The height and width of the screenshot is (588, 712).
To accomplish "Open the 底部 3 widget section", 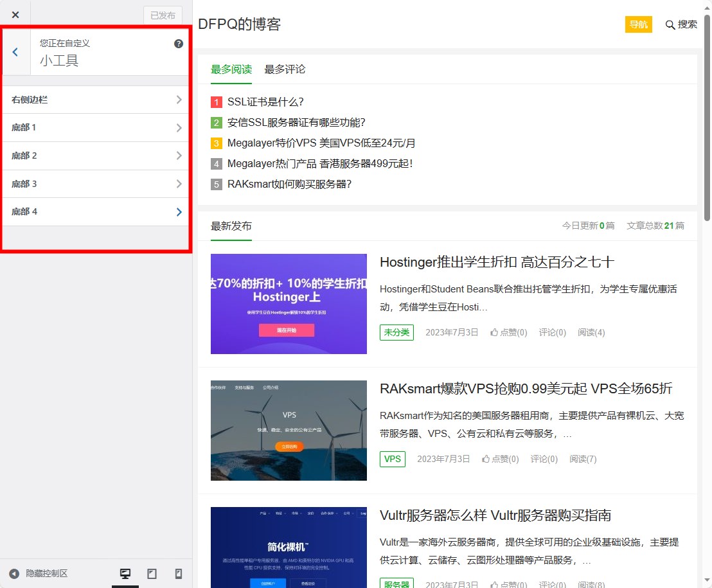I will coord(96,184).
